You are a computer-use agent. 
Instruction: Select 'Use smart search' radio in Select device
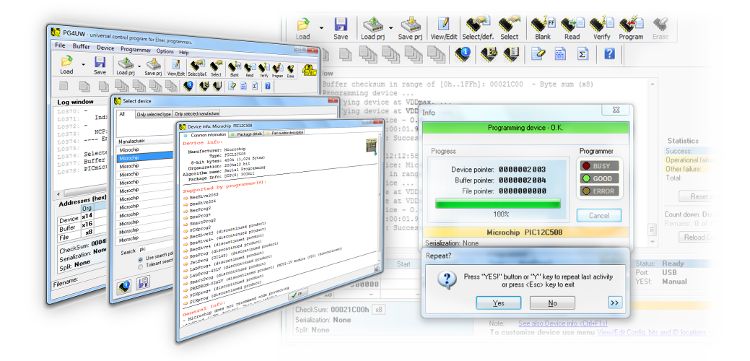[x=141, y=259]
